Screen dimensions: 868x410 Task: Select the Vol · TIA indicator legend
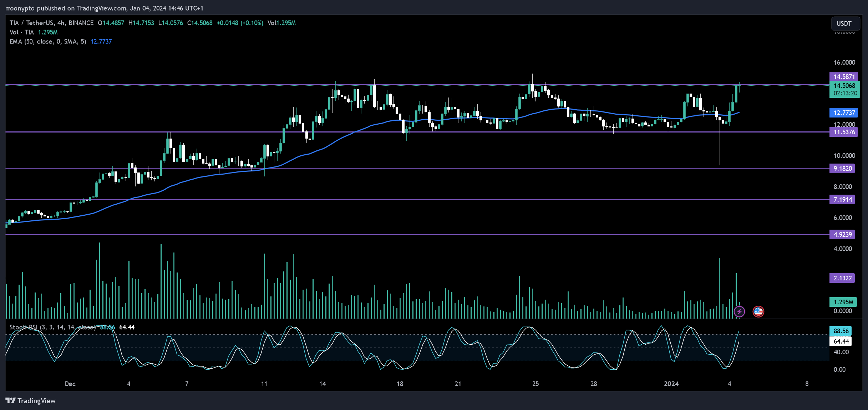[x=22, y=32]
